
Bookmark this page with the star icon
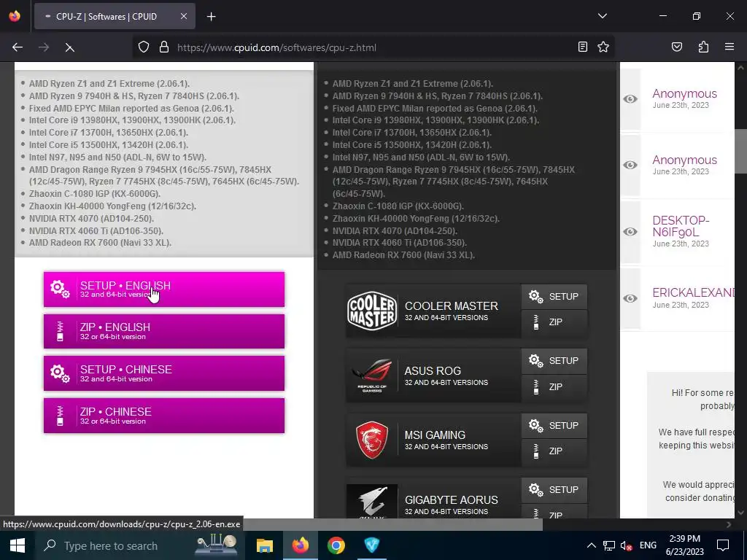click(x=603, y=47)
